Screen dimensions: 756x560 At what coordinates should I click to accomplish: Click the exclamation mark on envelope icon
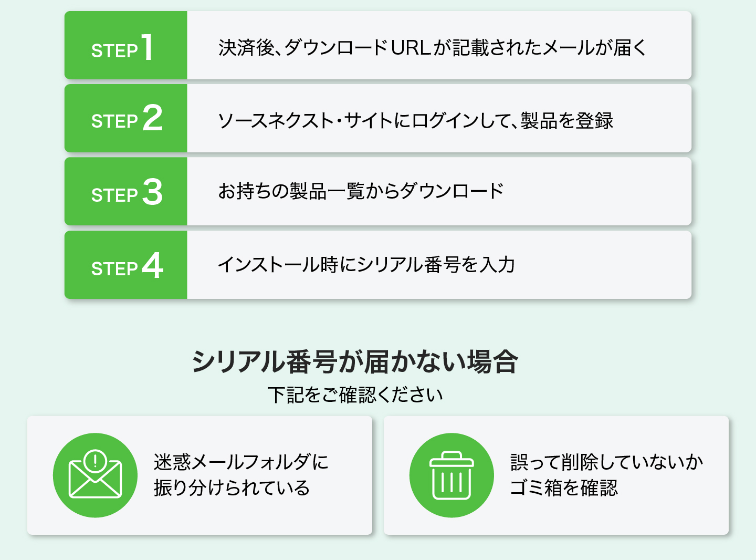tap(95, 461)
